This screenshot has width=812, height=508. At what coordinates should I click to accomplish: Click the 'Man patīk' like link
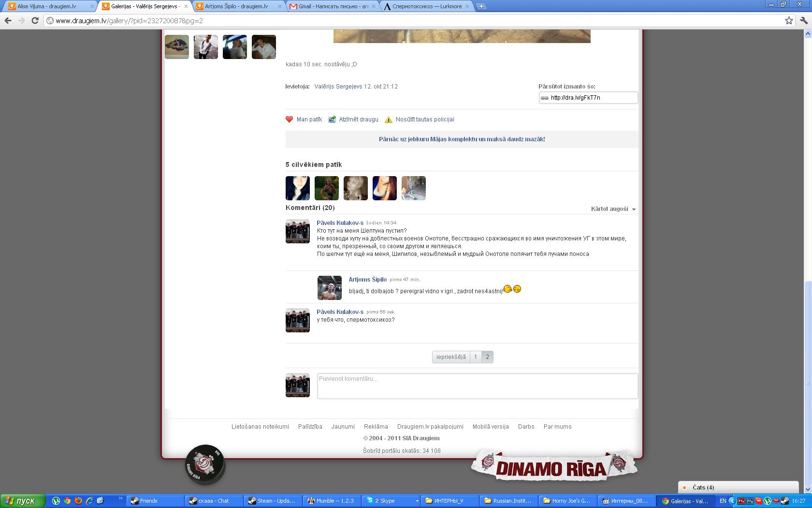pos(309,120)
